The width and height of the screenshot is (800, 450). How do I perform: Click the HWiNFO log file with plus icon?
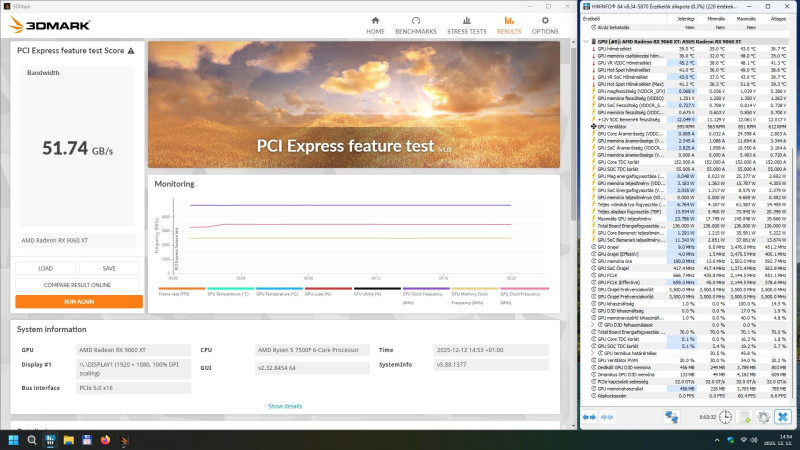click(745, 417)
